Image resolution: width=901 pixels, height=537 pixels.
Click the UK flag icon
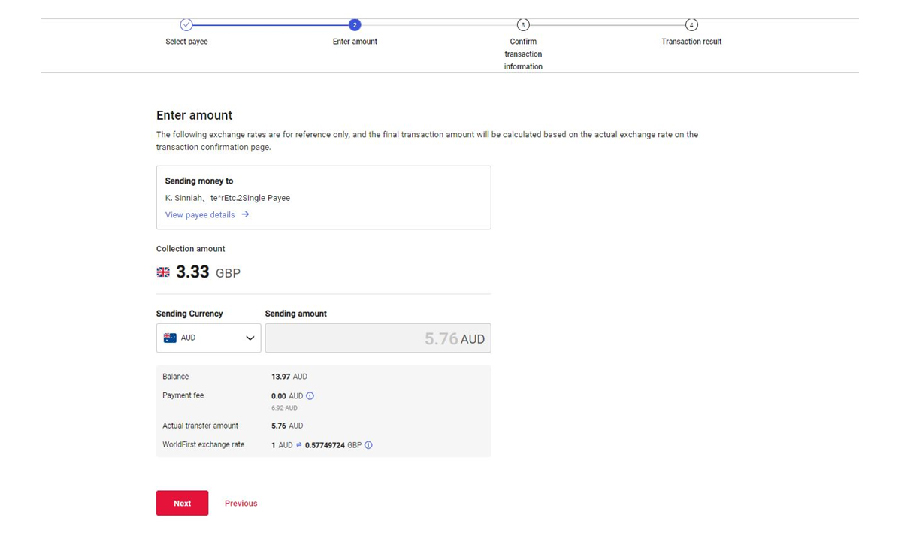point(163,272)
